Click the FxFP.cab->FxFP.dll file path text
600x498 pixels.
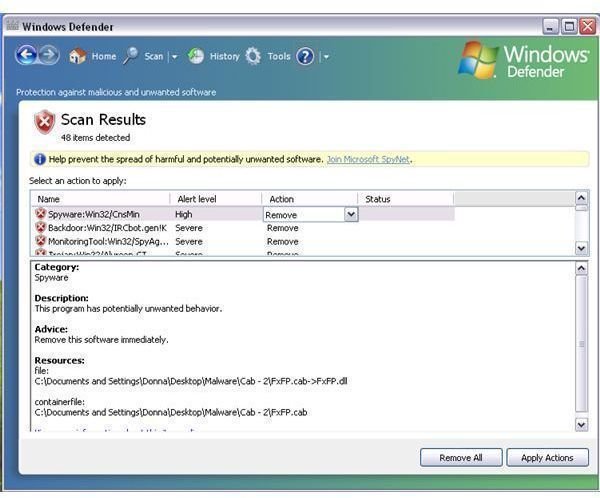[191, 381]
